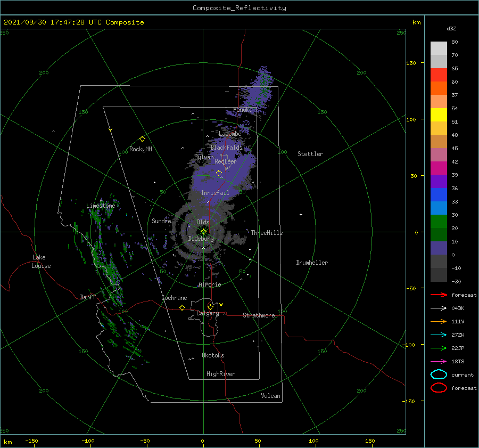The width and height of the screenshot is (479, 448).
Task: Click the 04DK legend label
Action: point(458,308)
